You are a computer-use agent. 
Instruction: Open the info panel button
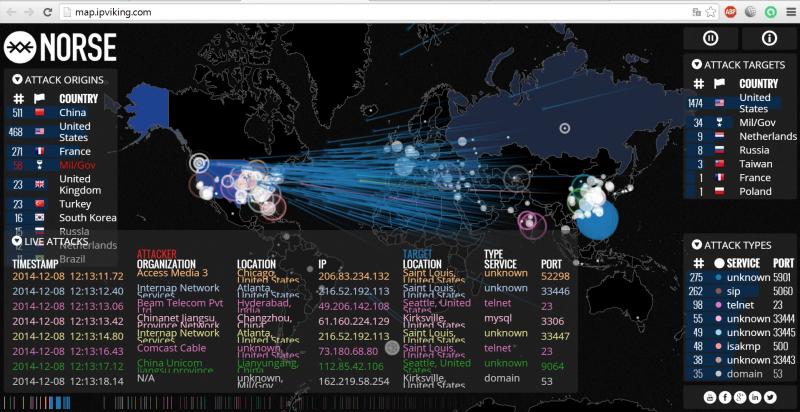(769, 38)
